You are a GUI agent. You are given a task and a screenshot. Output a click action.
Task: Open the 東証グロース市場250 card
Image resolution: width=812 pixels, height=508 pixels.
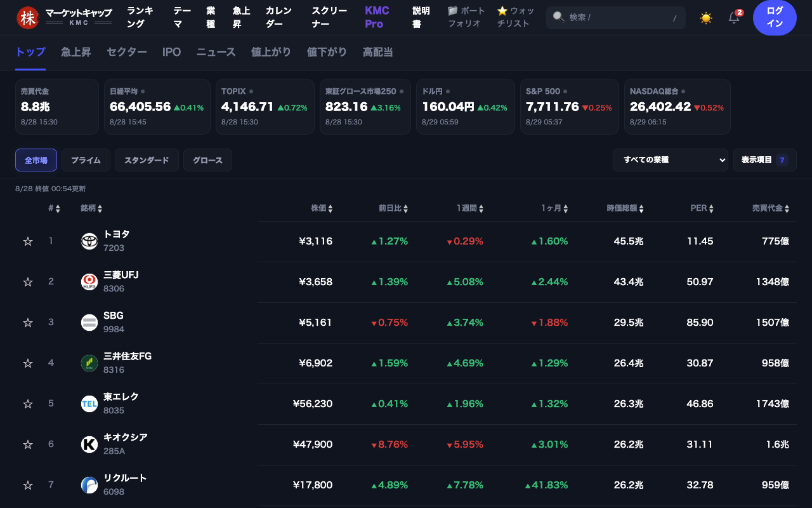coord(365,107)
